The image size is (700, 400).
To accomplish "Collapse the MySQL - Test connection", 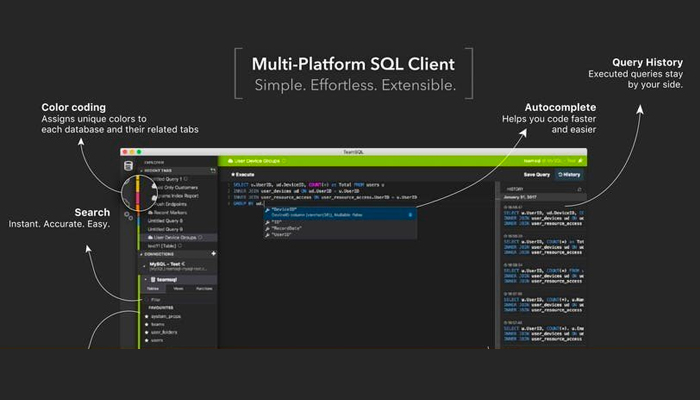I will coord(144,266).
